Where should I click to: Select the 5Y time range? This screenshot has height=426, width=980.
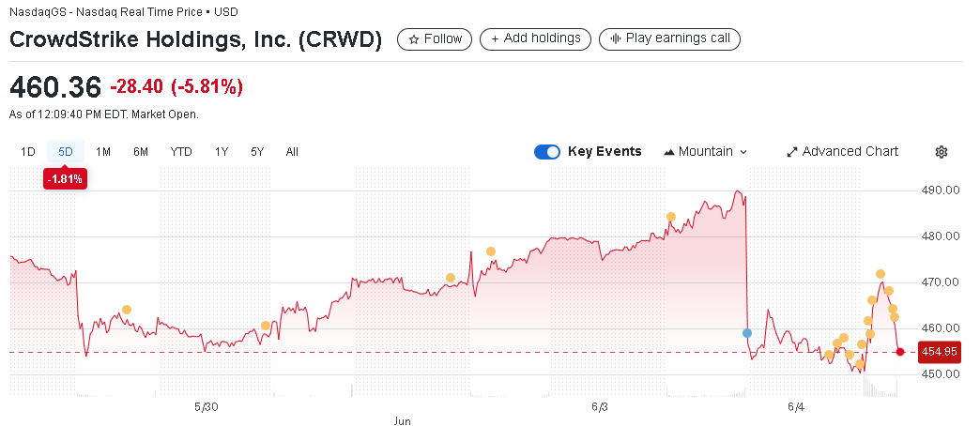[x=257, y=152]
